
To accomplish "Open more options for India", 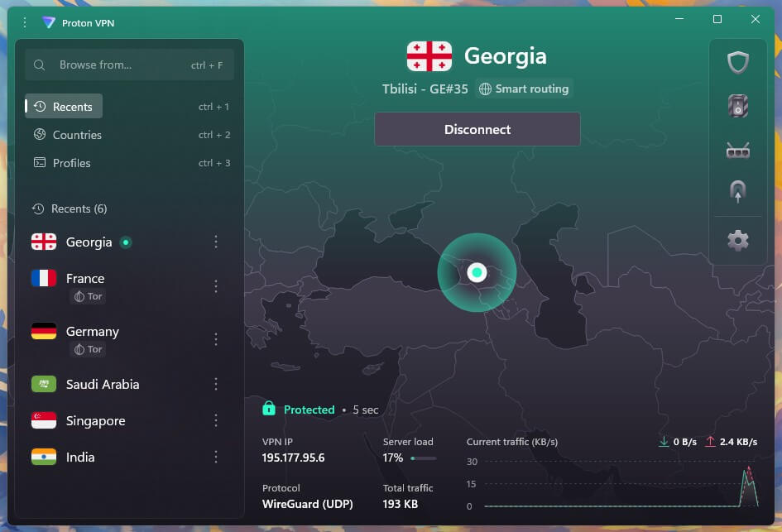I will 215,457.
